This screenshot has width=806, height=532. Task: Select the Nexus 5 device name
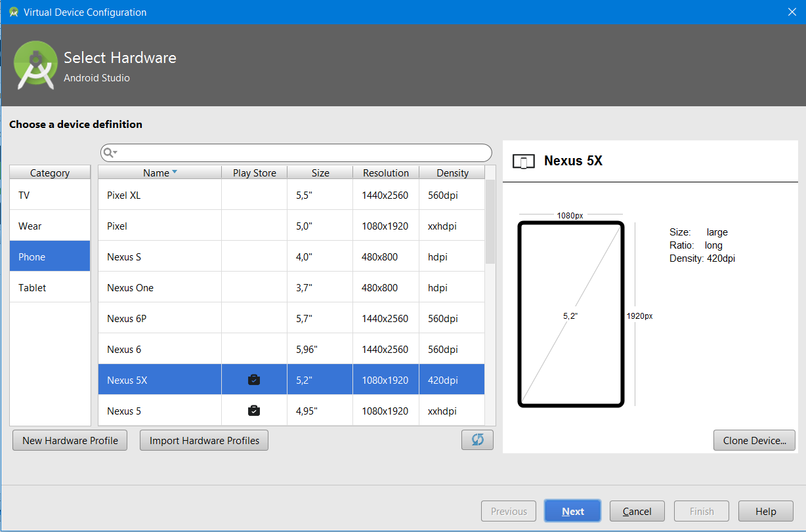[x=124, y=411]
